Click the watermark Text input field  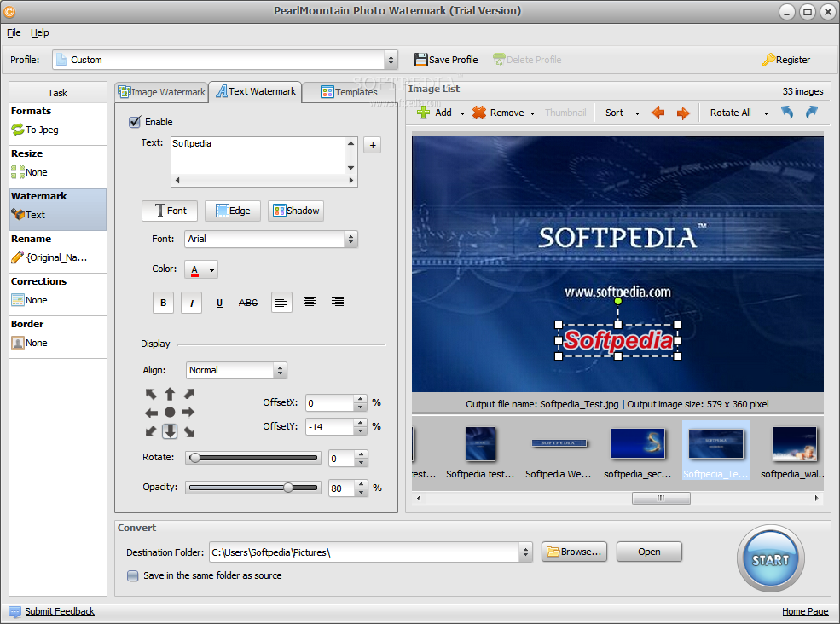tap(258, 156)
